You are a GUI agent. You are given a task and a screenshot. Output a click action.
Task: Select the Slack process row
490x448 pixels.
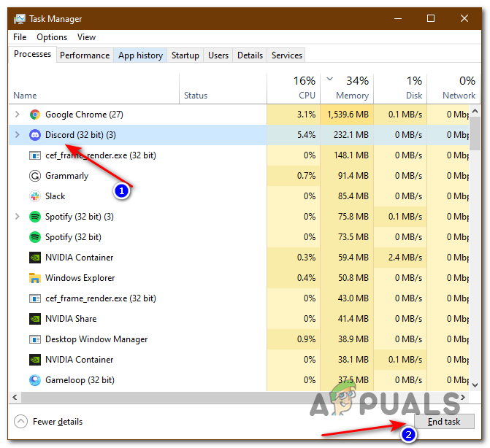tap(239, 196)
